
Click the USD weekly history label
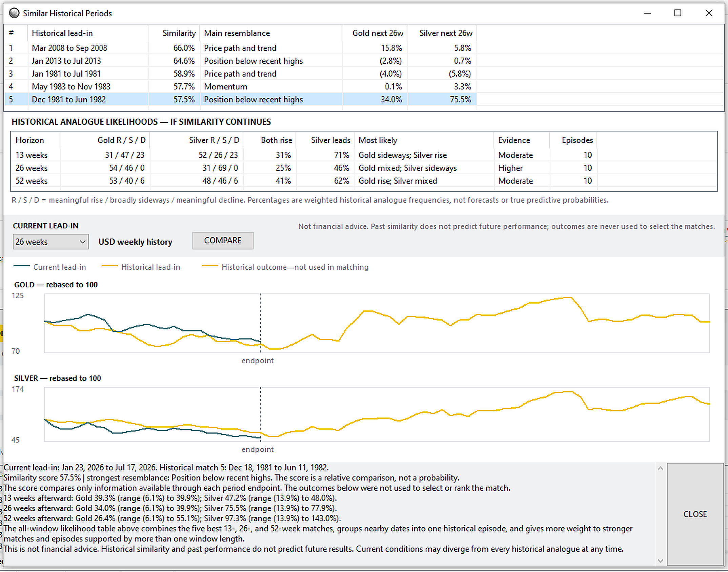[135, 242]
